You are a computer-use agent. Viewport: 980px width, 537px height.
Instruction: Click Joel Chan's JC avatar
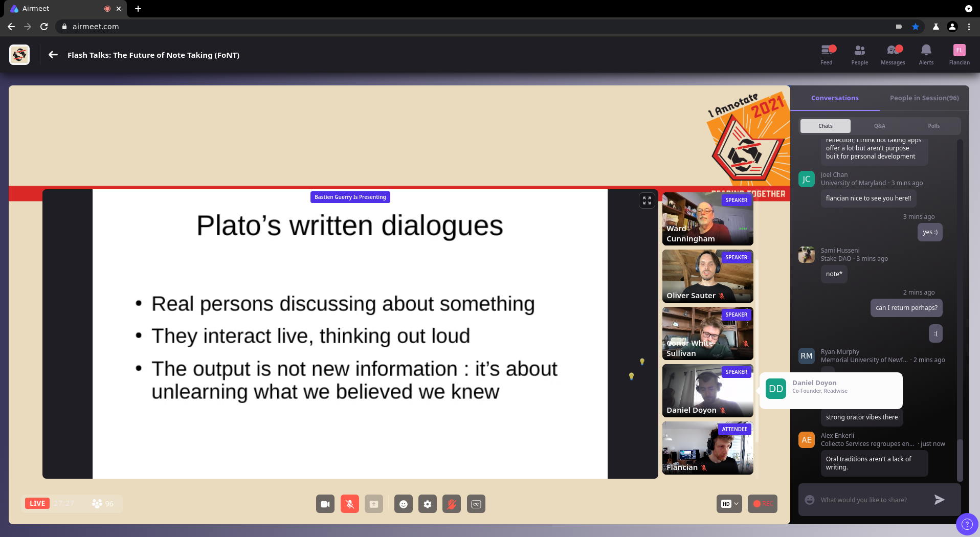[x=807, y=179]
